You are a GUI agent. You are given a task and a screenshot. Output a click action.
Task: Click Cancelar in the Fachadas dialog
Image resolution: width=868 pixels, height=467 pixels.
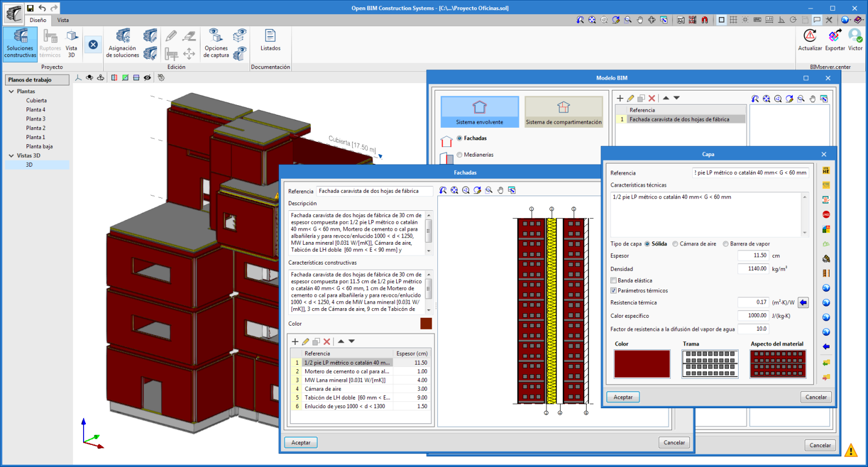tap(674, 443)
